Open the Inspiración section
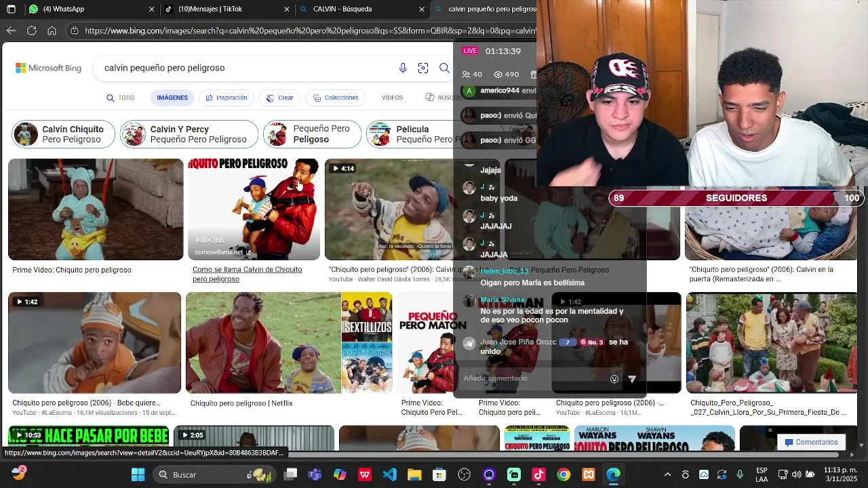Screen dimensions: 868x488 (226, 98)
